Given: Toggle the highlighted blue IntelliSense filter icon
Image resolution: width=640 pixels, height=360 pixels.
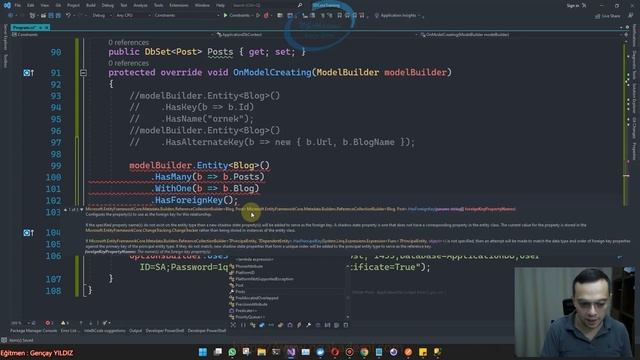Looking at the screenshot, I should tap(262, 325).
